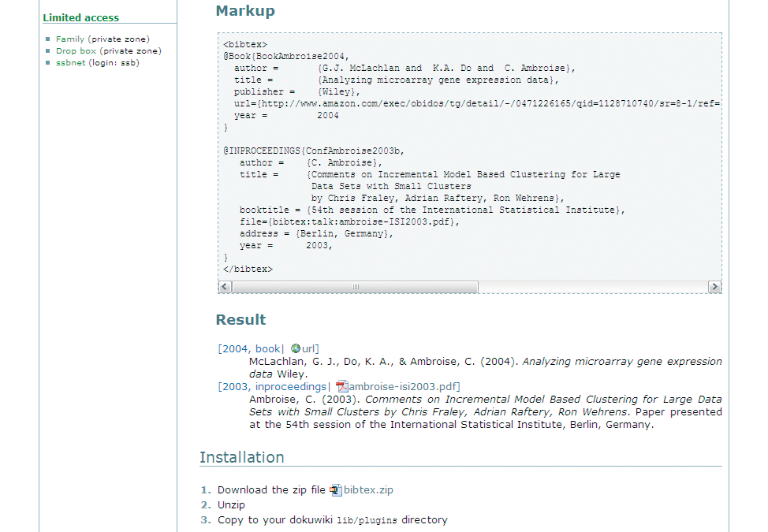
Task: Click the bullet icon next to Drop box
Action: pos(47,51)
